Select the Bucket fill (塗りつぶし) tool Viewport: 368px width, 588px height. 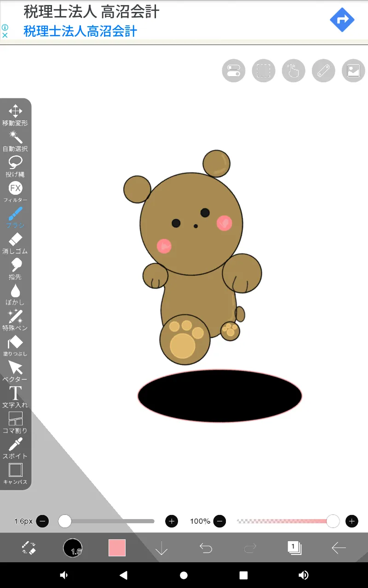(15, 346)
